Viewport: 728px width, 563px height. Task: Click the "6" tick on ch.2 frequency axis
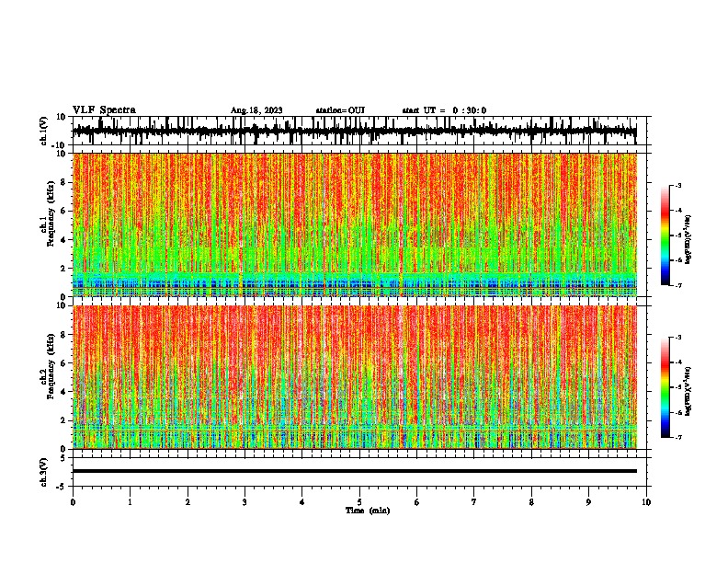point(63,363)
